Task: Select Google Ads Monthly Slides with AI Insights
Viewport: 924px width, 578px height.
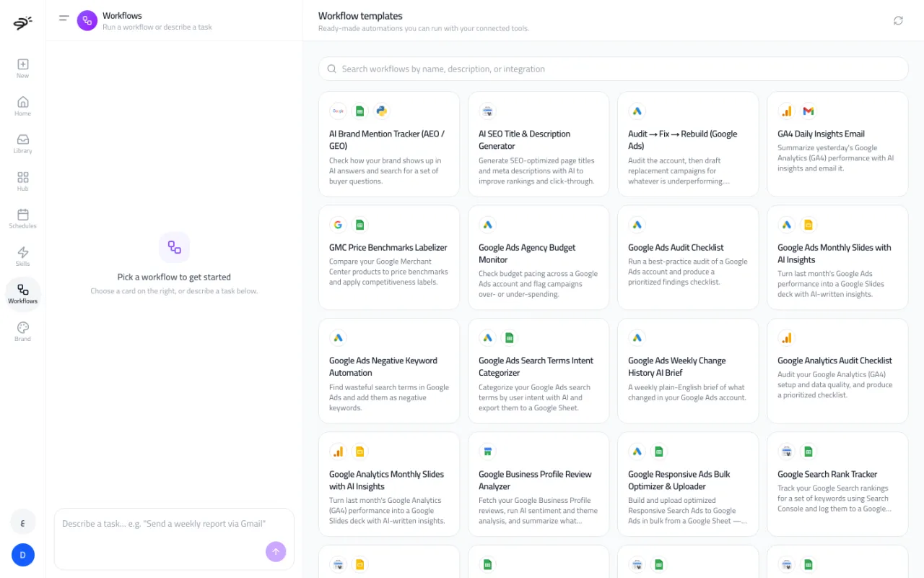Action: click(837, 257)
